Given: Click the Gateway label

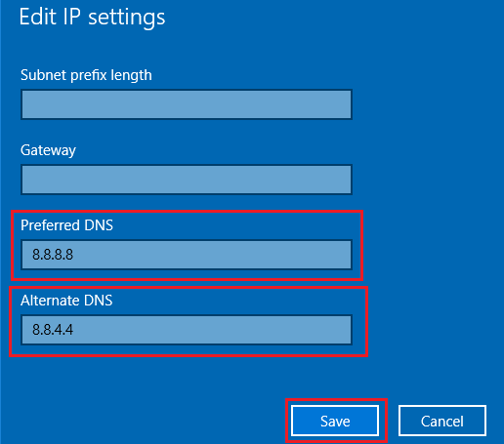Looking at the screenshot, I should tap(48, 150).
